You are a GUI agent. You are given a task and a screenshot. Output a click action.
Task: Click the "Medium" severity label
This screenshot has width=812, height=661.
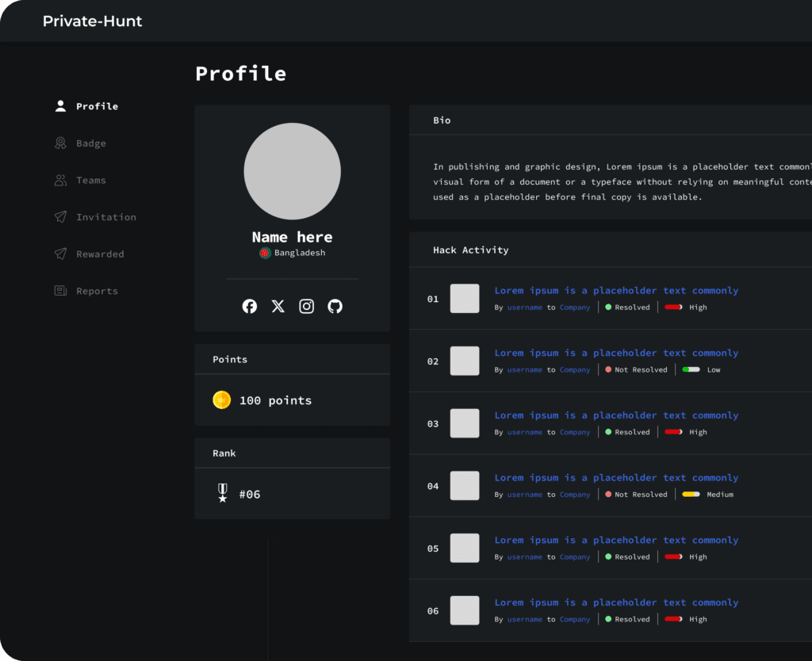720,495
